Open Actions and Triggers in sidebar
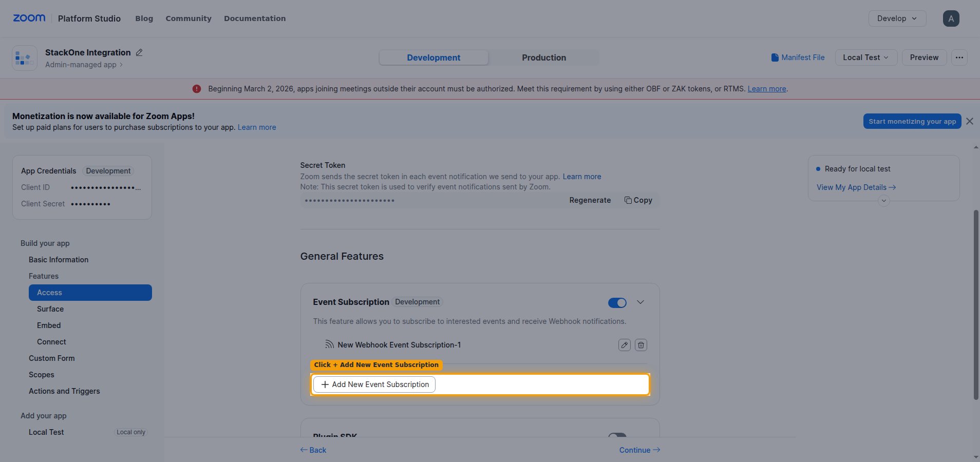980x462 pixels. point(64,391)
